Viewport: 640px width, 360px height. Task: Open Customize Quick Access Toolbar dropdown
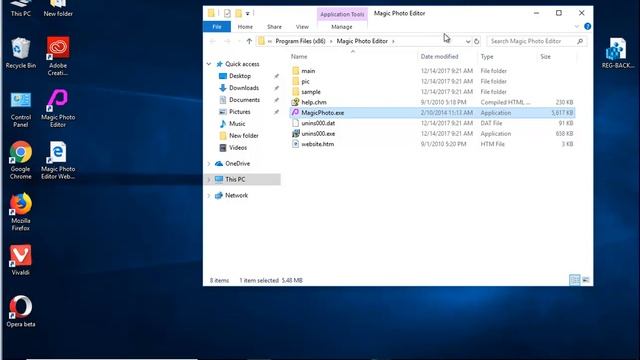click(247, 13)
